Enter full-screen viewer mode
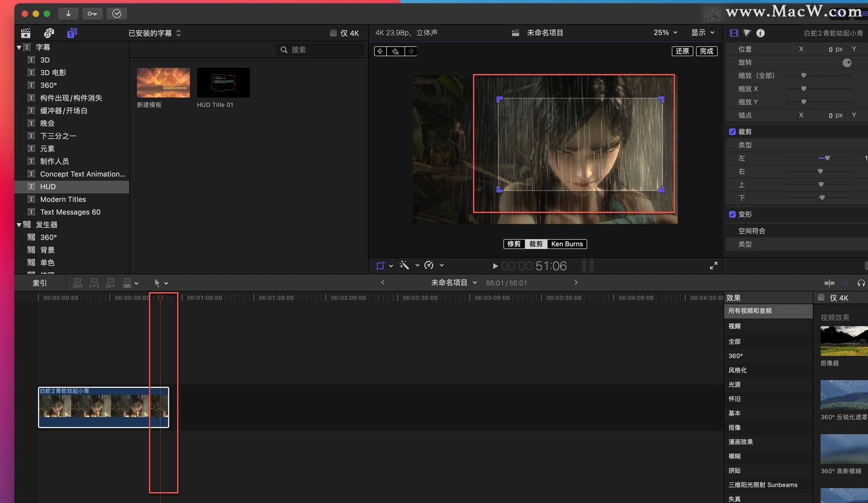868x503 pixels. pyautogui.click(x=713, y=266)
